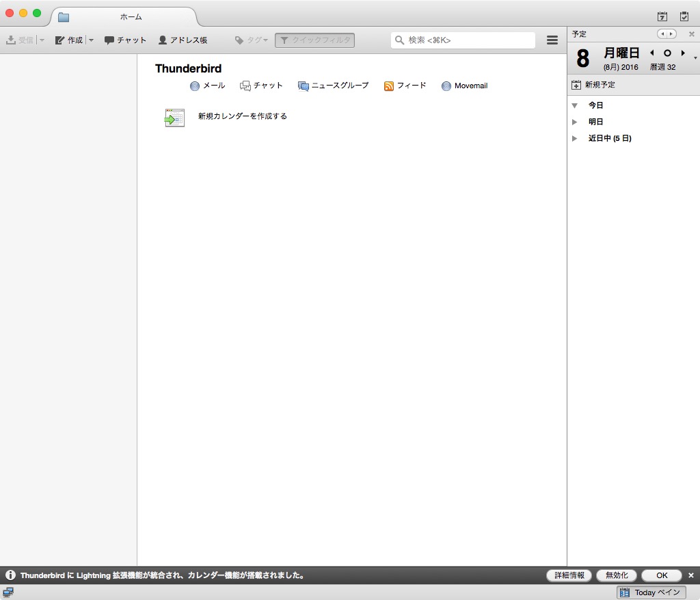Expand the 近日中 (5 日) section
700x600 pixels.
click(x=574, y=138)
